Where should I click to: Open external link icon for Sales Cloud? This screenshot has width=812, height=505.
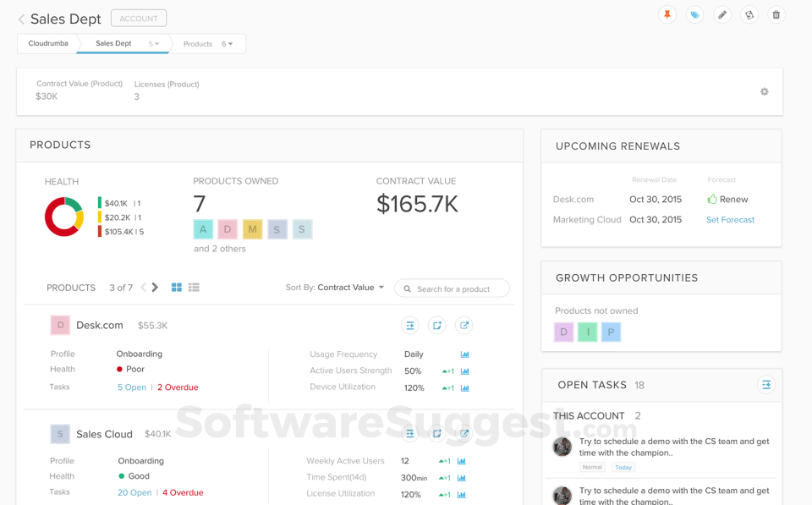coord(464,434)
